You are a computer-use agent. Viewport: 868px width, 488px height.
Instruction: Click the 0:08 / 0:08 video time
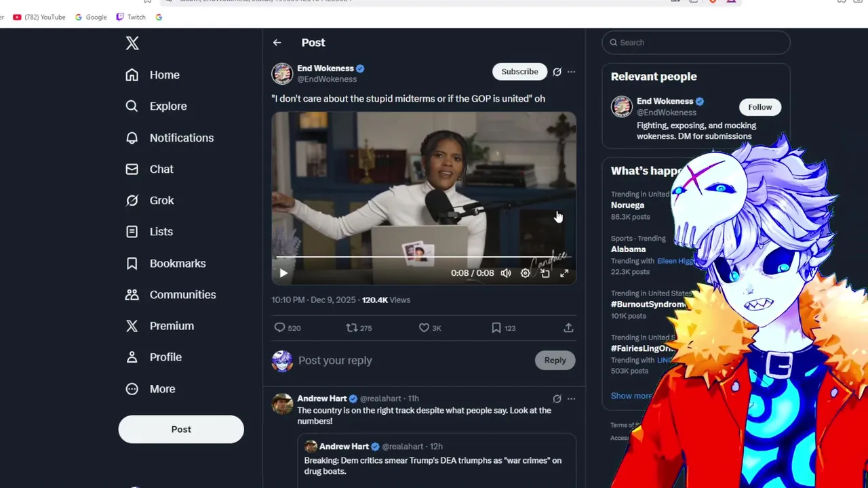[x=473, y=273]
